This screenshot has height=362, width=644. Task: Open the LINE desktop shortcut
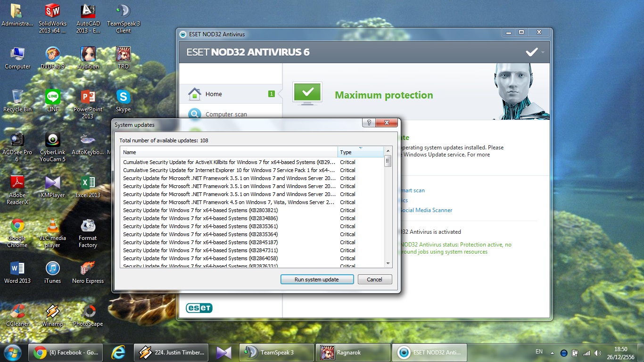click(53, 101)
